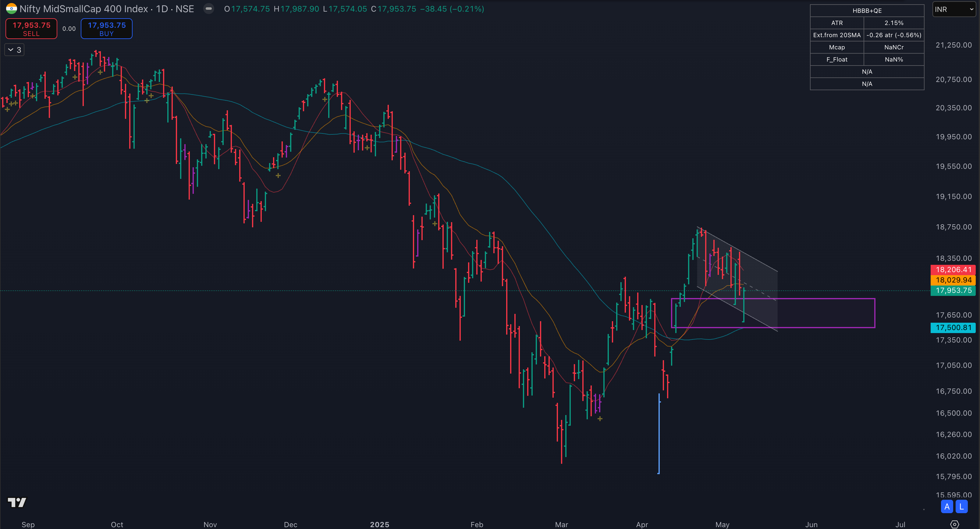Viewport: 980px width, 529px height.
Task: Click the change value −38.45 (−0.21%)
Action: click(x=452, y=9)
